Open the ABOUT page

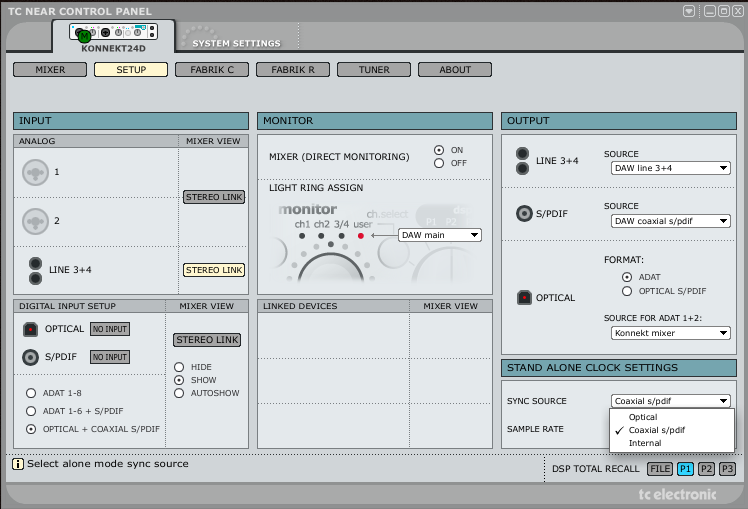tap(455, 70)
